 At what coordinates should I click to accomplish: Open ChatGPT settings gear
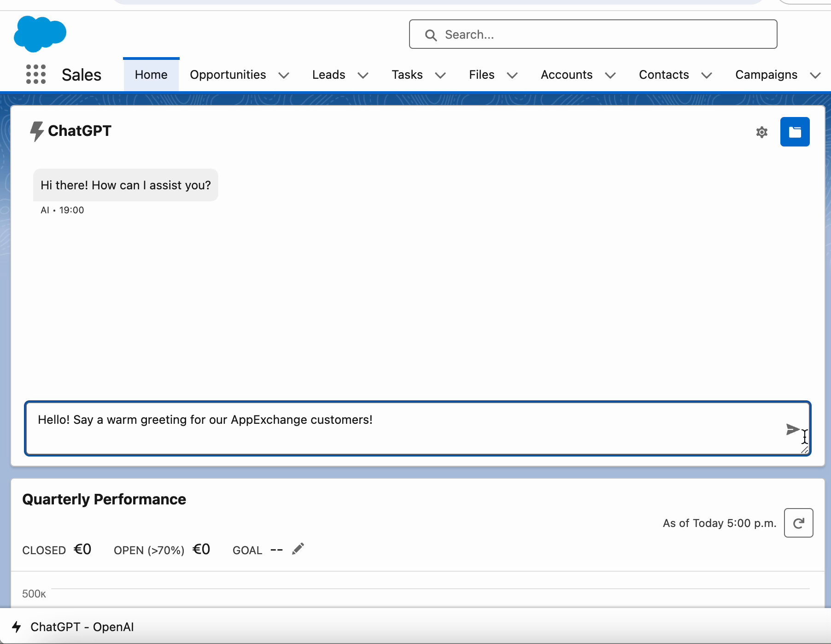tap(762, 132)
